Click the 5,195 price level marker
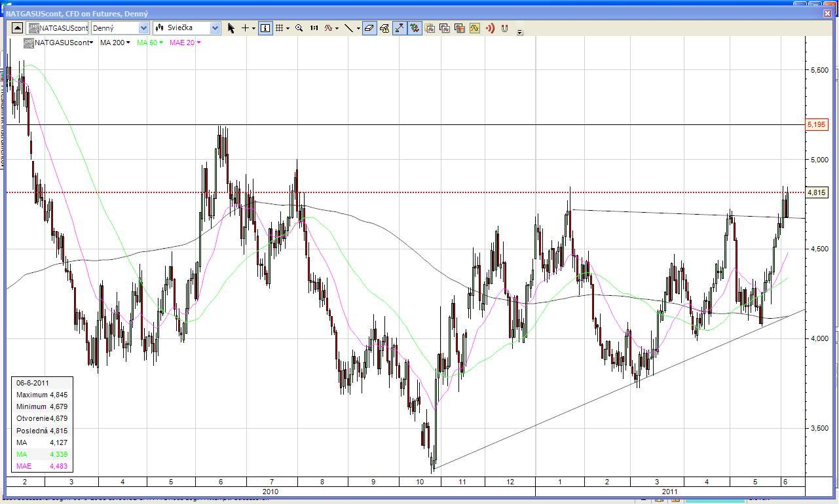 click(x=817, y=124)
